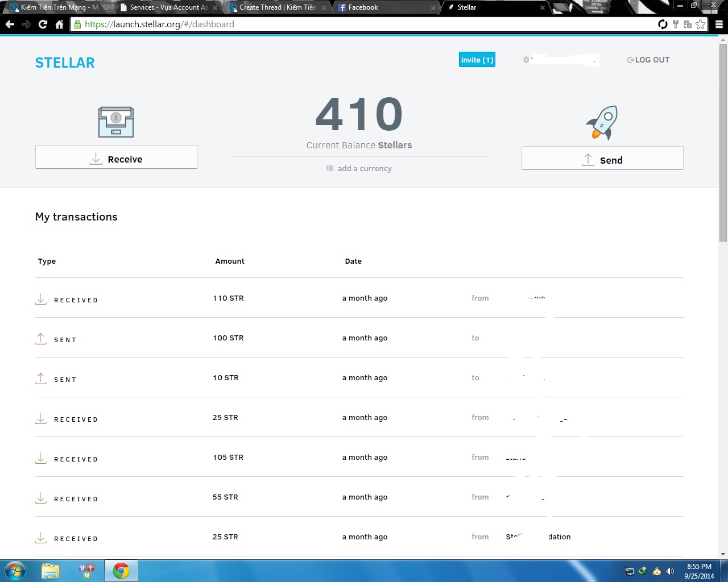Switch to the Facebook tab
This screenshot has height=582, width=728.
[x=386, y=7]
